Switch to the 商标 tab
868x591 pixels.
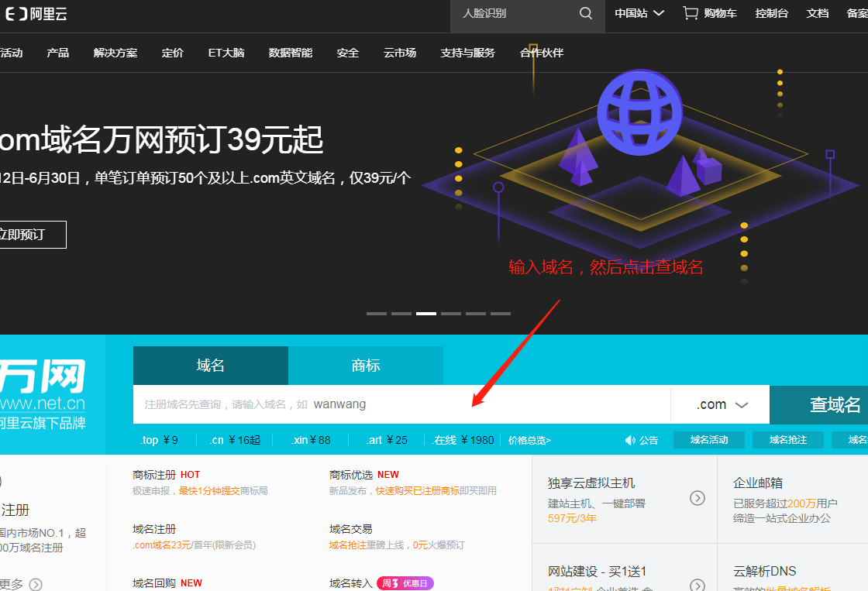click(x=366, y=366)
